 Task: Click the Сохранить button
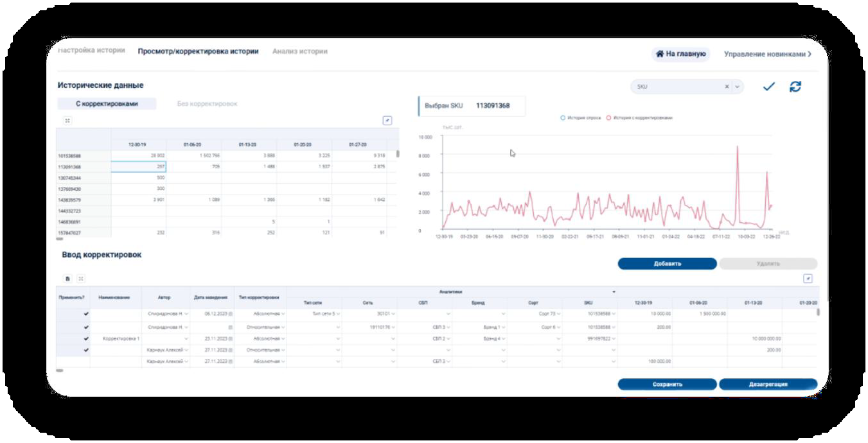667,385
